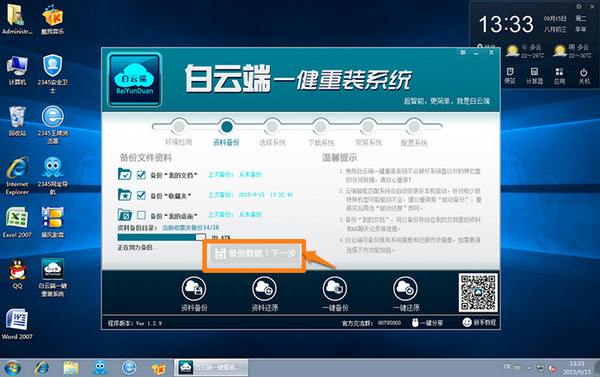Select the 资料备份 step
This screenshot has width=600, height=377.
click(226, 127)
